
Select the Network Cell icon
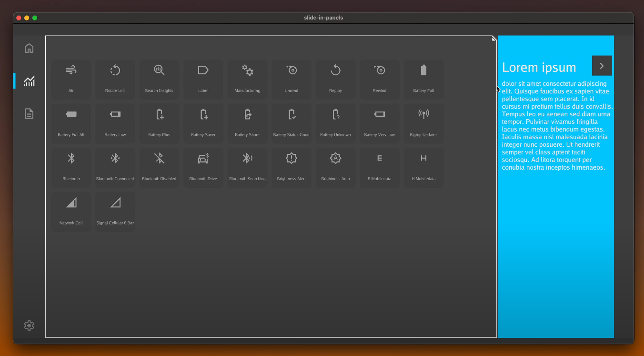click(x=71, y=202)
